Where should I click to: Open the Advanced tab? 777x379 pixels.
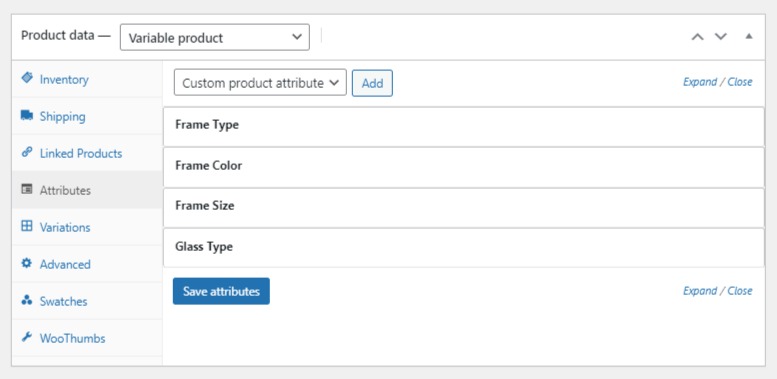87,264
